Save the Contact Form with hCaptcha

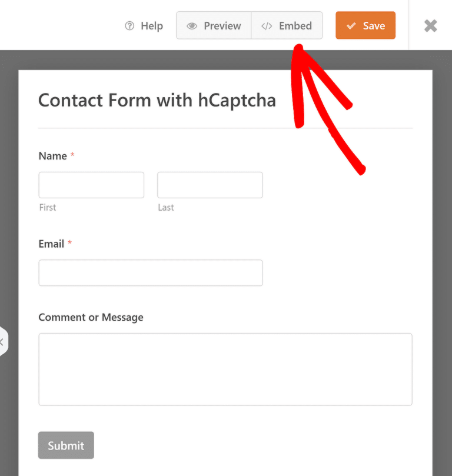click(365, 25)
